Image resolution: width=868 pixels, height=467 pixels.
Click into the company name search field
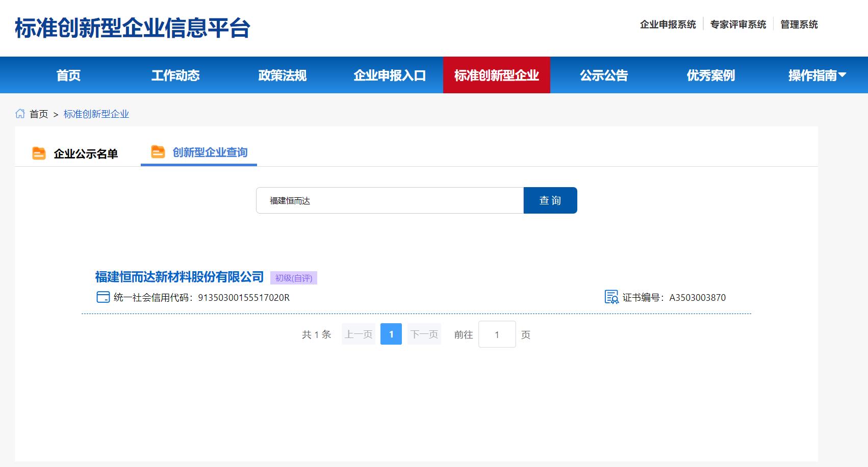pyautogui.click(x=390, y=200)
